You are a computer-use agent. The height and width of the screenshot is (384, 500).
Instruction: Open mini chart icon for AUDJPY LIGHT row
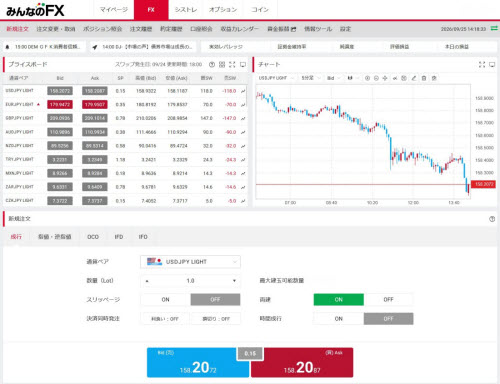coord(243,132)
